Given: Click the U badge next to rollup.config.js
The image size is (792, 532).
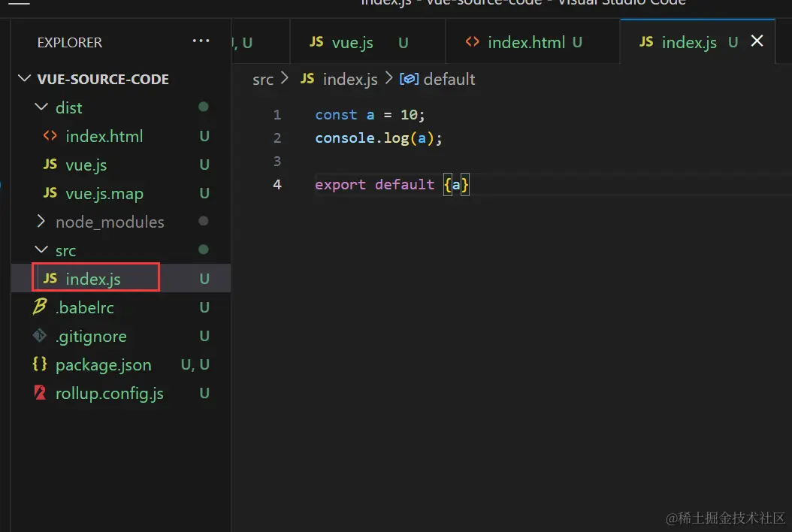Looking at the screenshot, I should pos(204,394).
